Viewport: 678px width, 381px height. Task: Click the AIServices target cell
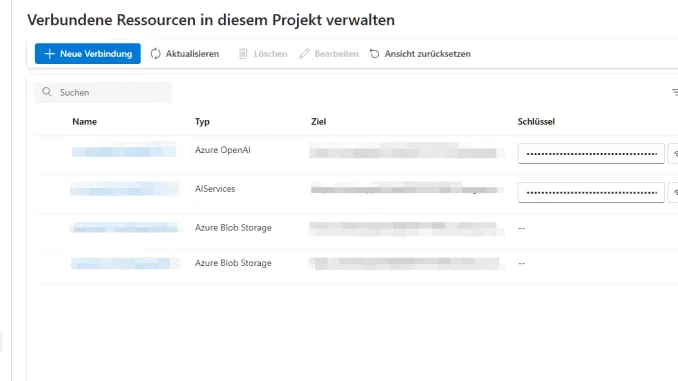point(407,189)
